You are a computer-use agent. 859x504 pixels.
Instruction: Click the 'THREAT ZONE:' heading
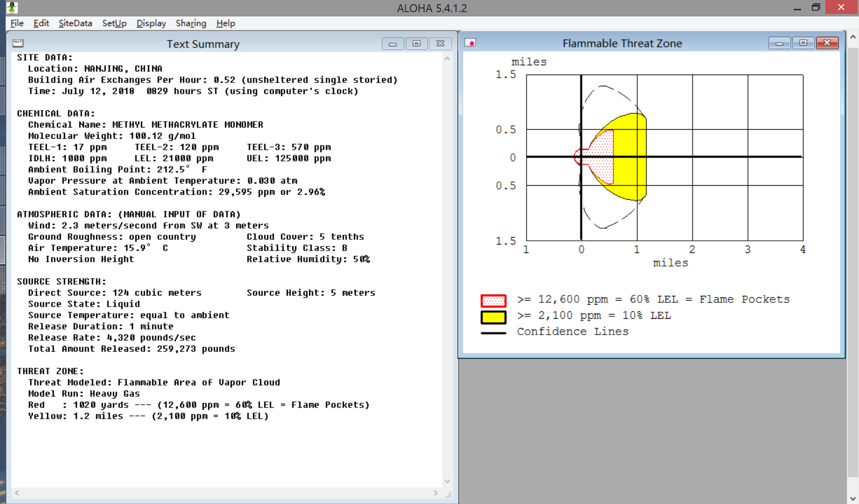pyautogui.click(x=50, y=371)
